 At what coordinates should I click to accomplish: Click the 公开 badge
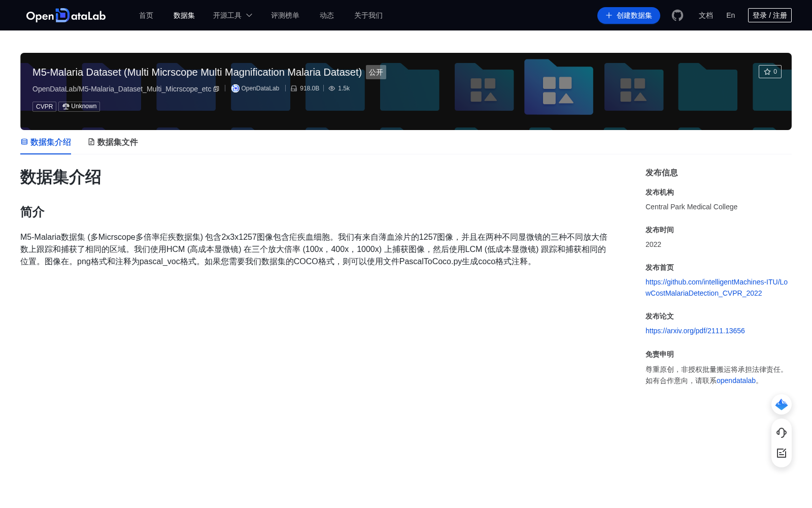(x=376, y=72)
